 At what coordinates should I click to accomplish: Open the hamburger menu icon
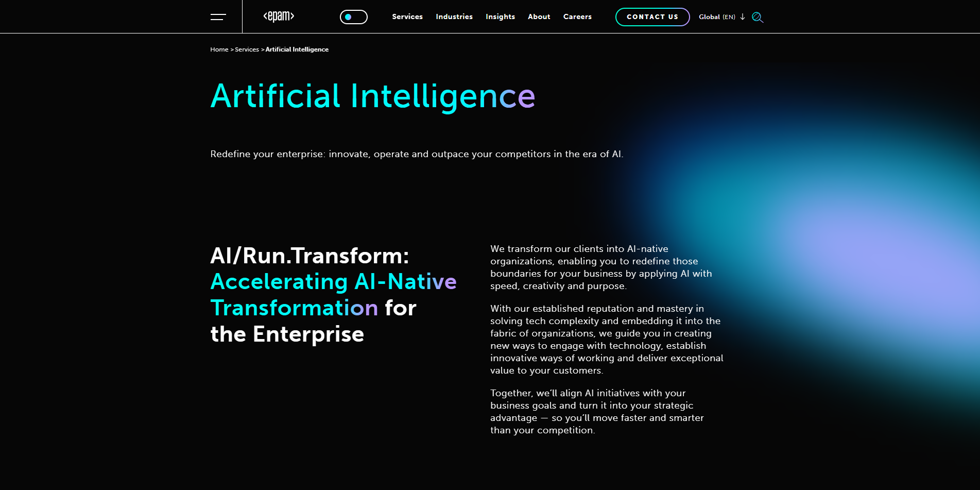218,17
